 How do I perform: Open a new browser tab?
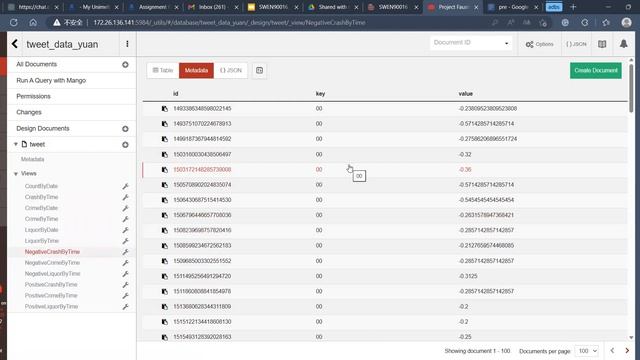click(x=573, y=7)
